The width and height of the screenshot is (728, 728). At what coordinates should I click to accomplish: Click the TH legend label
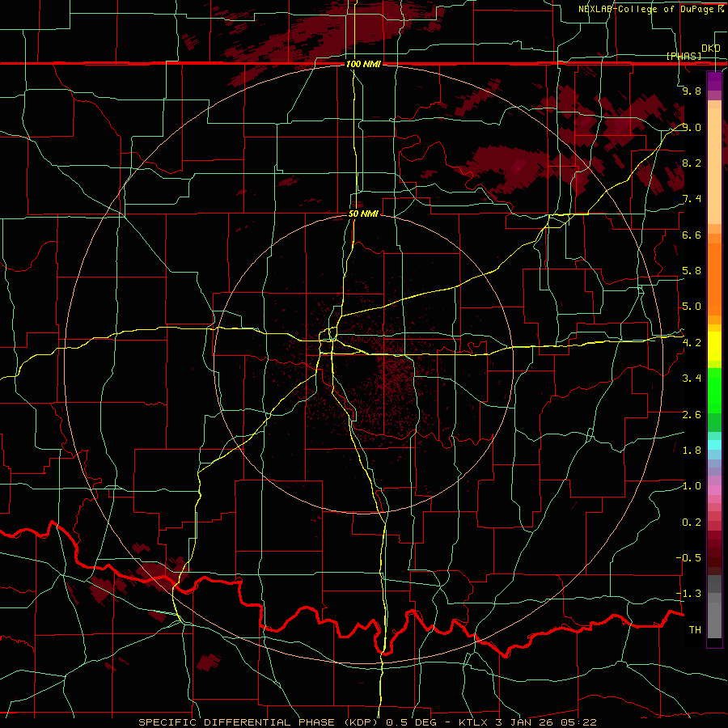(695, 630)
